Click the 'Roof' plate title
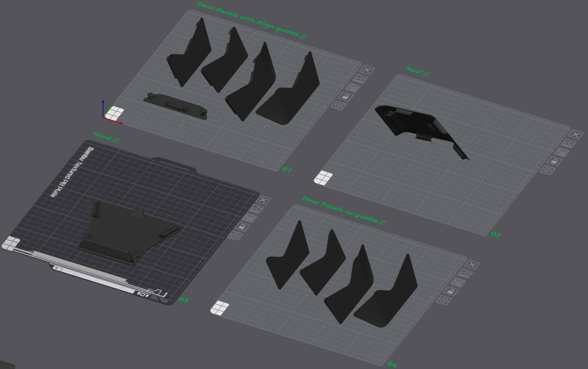Screen dimensions: 588x369 click(414, 70)
